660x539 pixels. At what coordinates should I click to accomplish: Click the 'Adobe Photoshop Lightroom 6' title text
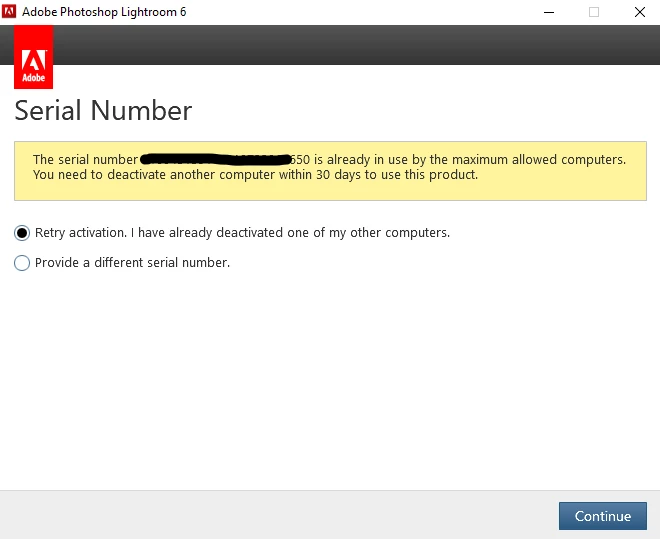(104, 12)
